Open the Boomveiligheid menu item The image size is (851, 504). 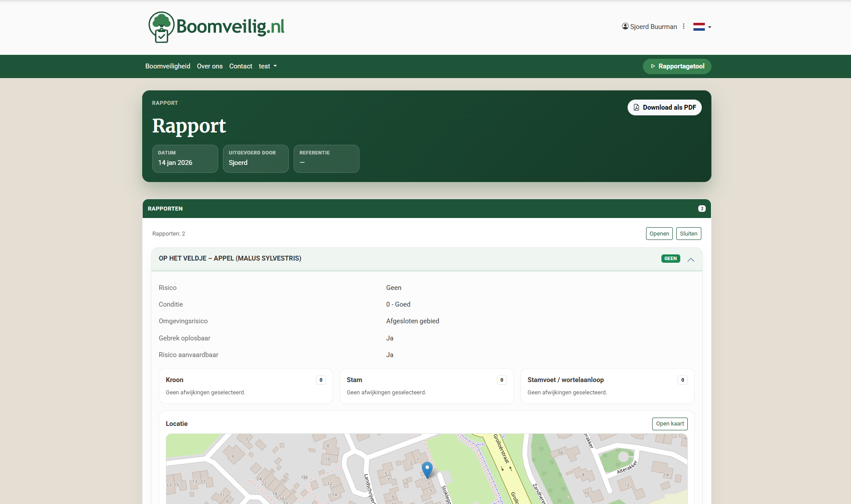[168, 66]
